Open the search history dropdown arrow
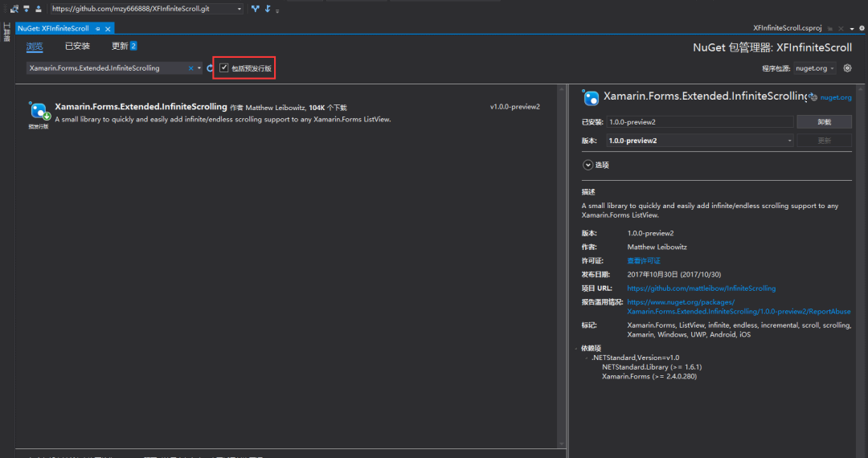The height and width of the screenshot is (458, 868). coord(199,68)
